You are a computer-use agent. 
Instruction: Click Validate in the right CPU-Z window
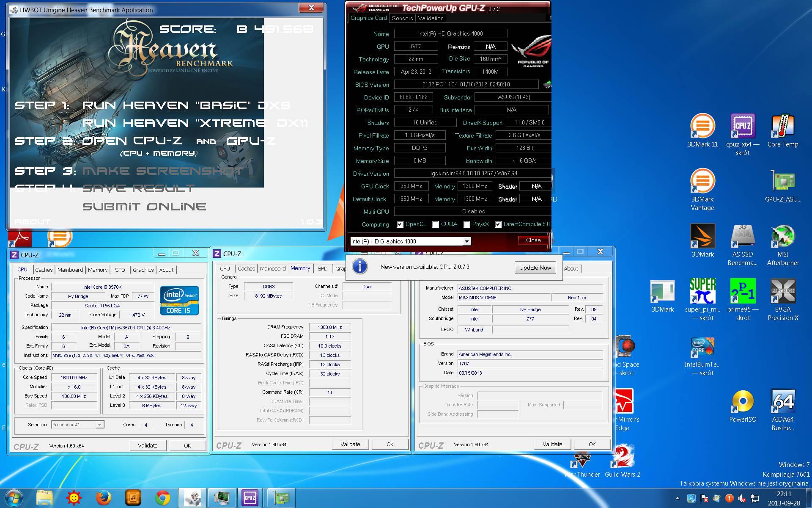(552, 444)
